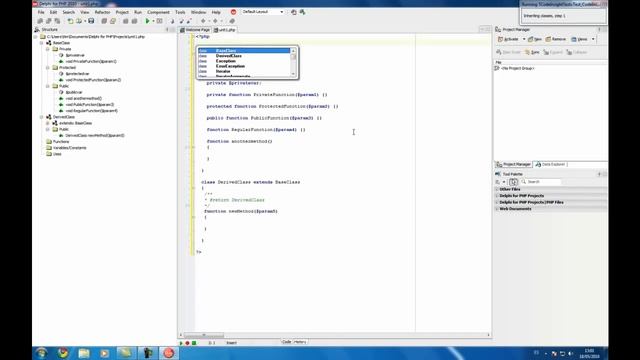Image resolution: width=640 pixels, height=360 pixels.
Task: Switch to the Project Manager bottom tab
Action: click(x=513, y=164)
